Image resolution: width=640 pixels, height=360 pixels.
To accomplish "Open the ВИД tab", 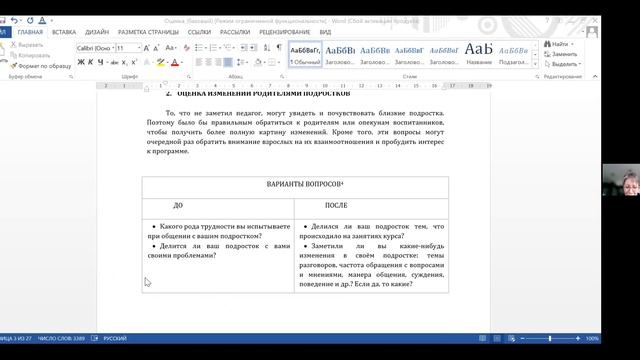I will (325, 32).
